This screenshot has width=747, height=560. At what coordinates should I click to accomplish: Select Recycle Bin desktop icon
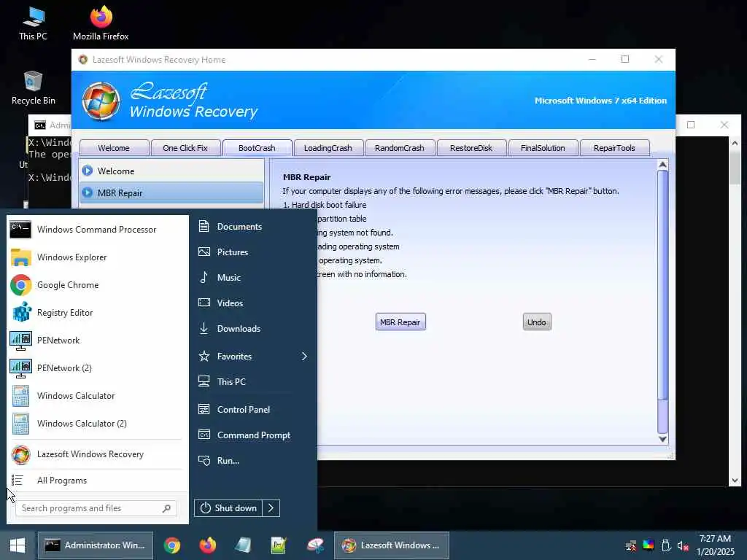tap(34, 88)
